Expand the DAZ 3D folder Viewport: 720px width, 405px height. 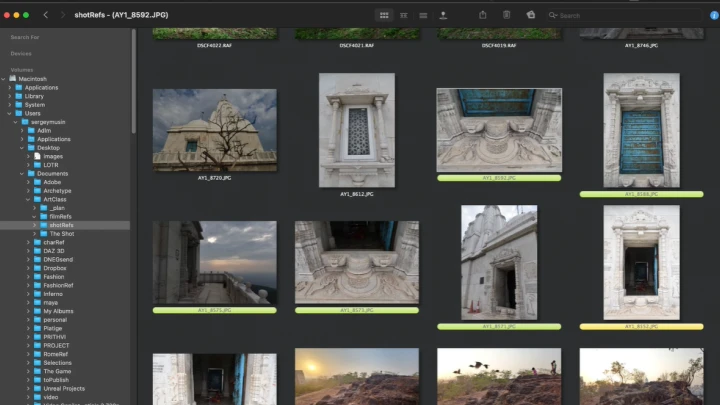point(28,251)
